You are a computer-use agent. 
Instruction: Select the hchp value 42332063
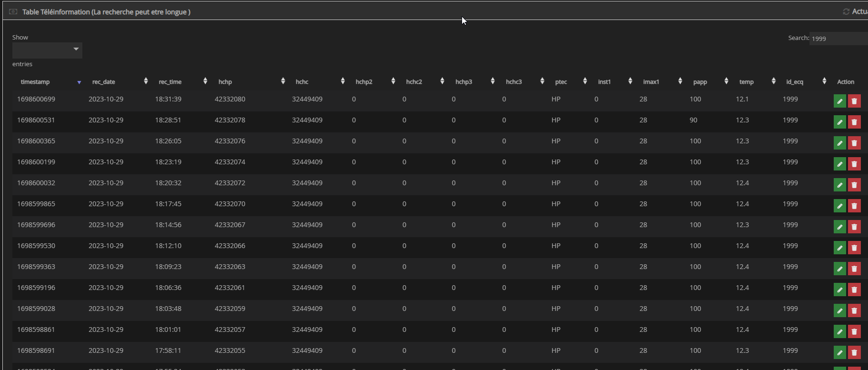[x=230, y=267]
